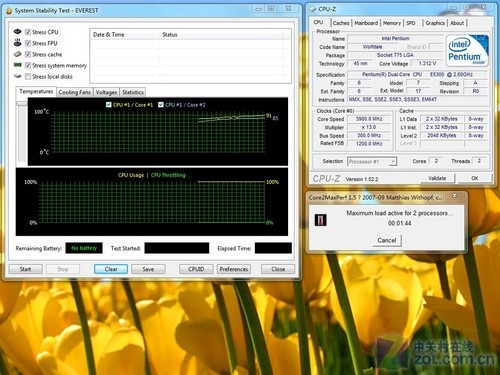Click the Date & Time column header
This screenshot has height=375, width=500.
(125, 34)
